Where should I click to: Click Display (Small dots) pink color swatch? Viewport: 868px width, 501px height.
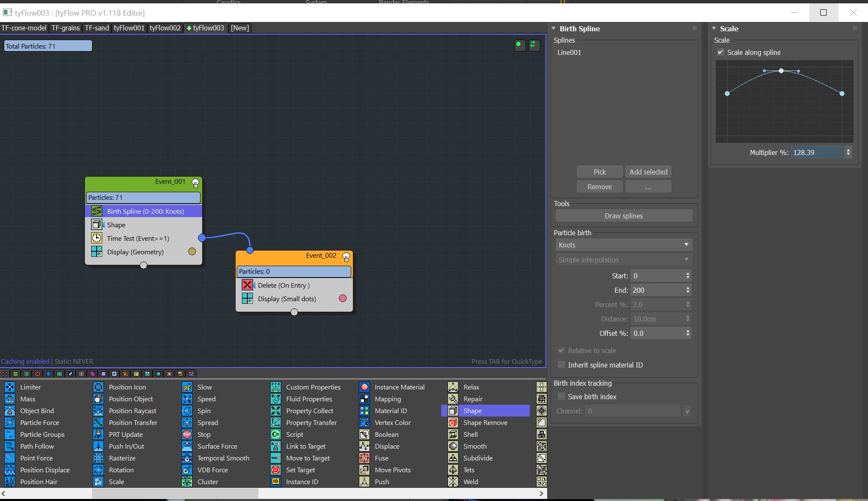pos(343,298)
